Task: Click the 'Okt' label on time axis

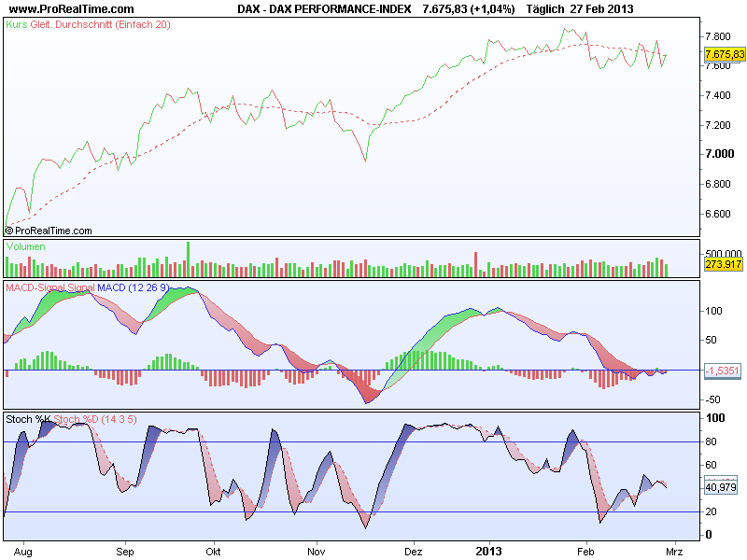Action: point(213,552)
